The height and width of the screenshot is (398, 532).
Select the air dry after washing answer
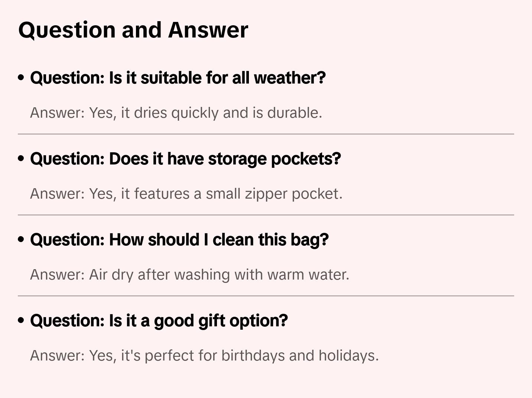189,275
